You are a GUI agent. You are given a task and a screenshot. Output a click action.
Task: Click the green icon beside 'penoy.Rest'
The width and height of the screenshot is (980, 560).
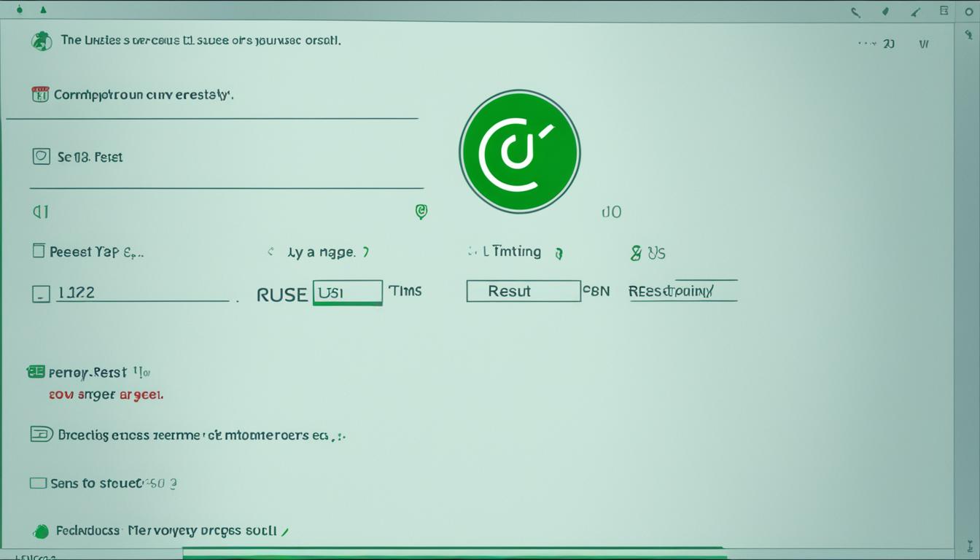click(x=35, y=372)
